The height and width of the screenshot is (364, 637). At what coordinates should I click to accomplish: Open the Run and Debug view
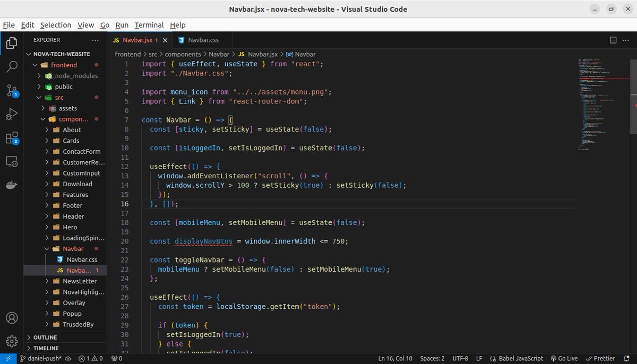12,114
